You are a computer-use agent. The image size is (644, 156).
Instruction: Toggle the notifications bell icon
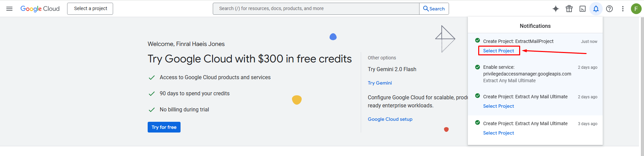pyautogui.click(x=596, y=9)
